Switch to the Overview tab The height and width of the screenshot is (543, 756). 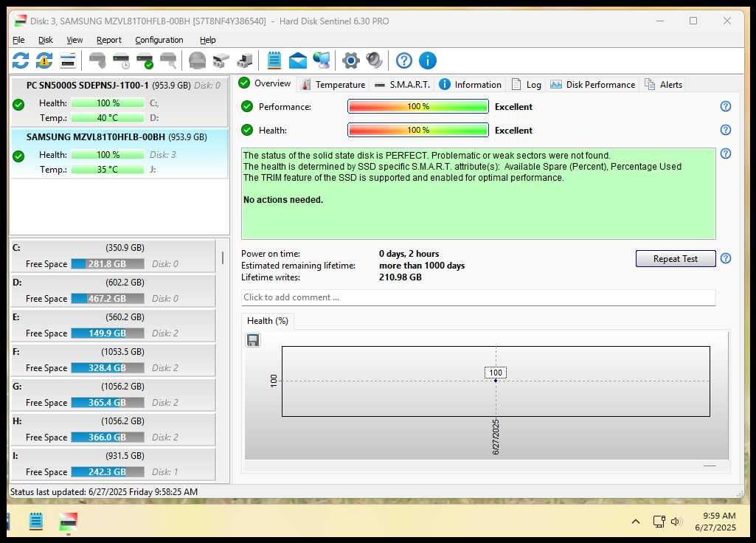(x=265, y=83)
